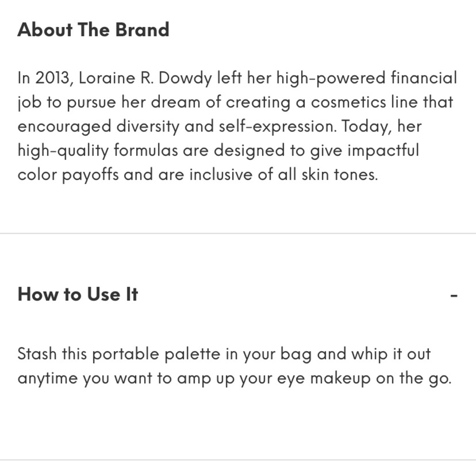The height and width of the screenshot is (476, 476).
Task: Click the word diversity in brand paragraph
Action: (x=148, y=127)
